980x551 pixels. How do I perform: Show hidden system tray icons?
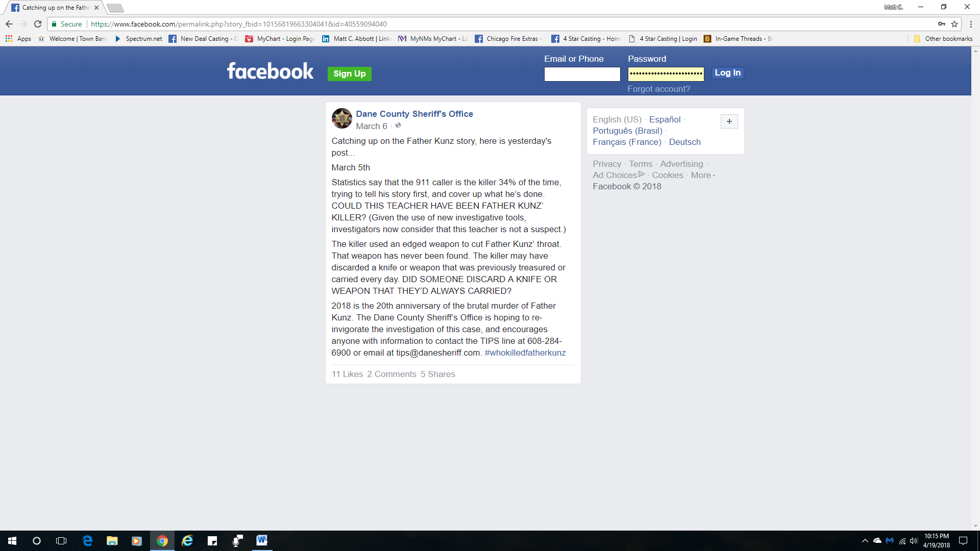click(x=865, y=541)
